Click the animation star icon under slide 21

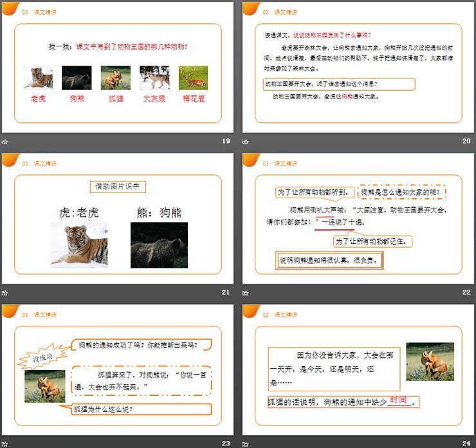pyautogui.click(x=5, y=293)
